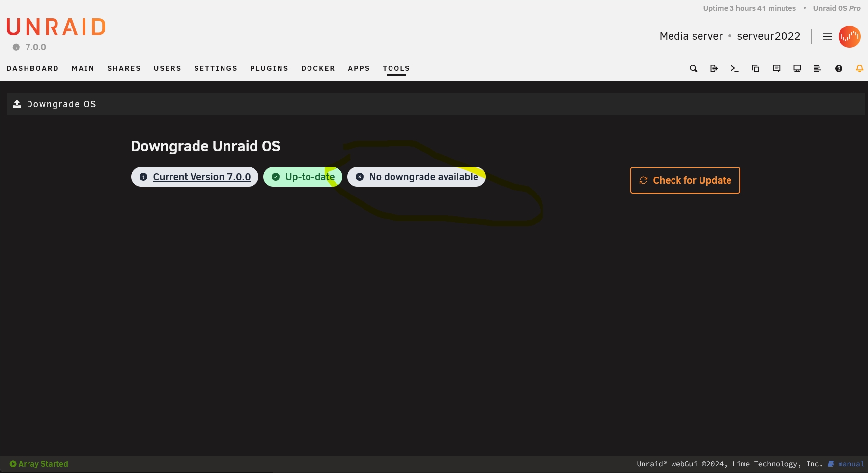Image resolution: width=868 pixels, height=473 pixels.
Task: Toggle the help question mark icon
Action: [x=839, y=68]
